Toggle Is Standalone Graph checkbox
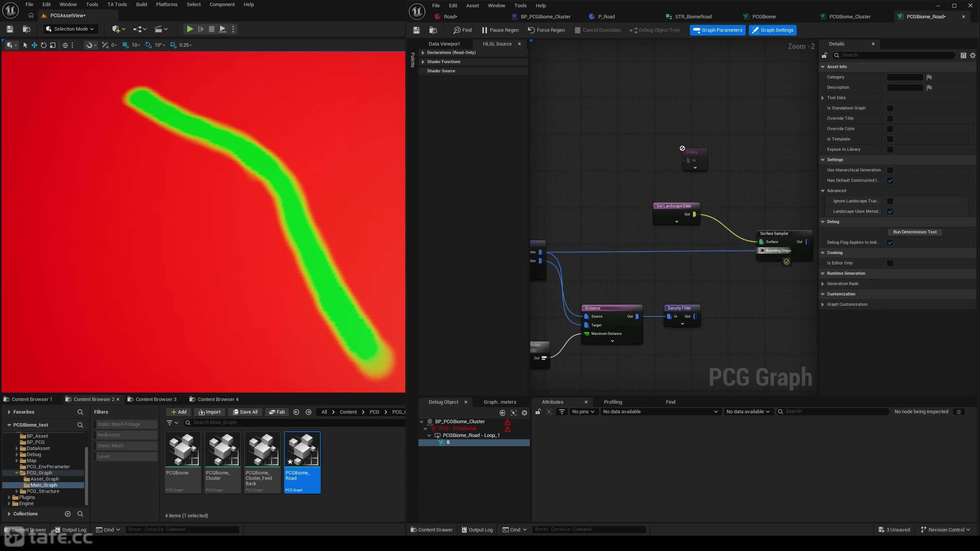 click(x=890, y=108)
